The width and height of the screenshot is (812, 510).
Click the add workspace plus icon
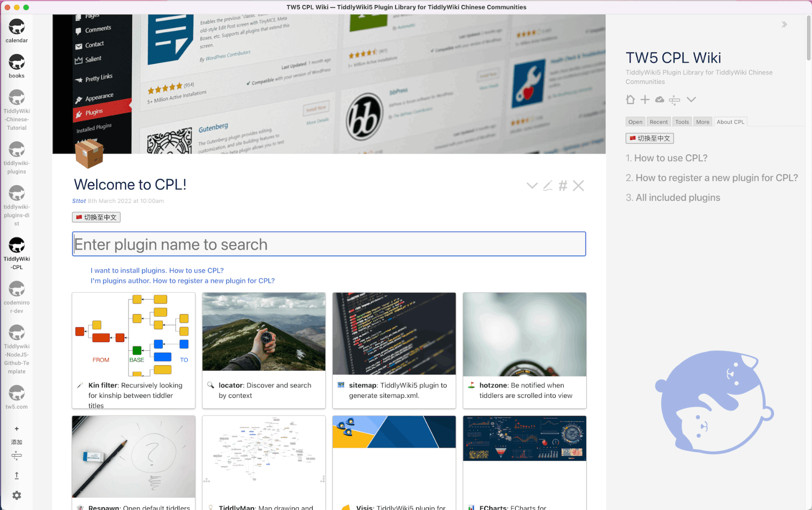[x=17, y=429]
